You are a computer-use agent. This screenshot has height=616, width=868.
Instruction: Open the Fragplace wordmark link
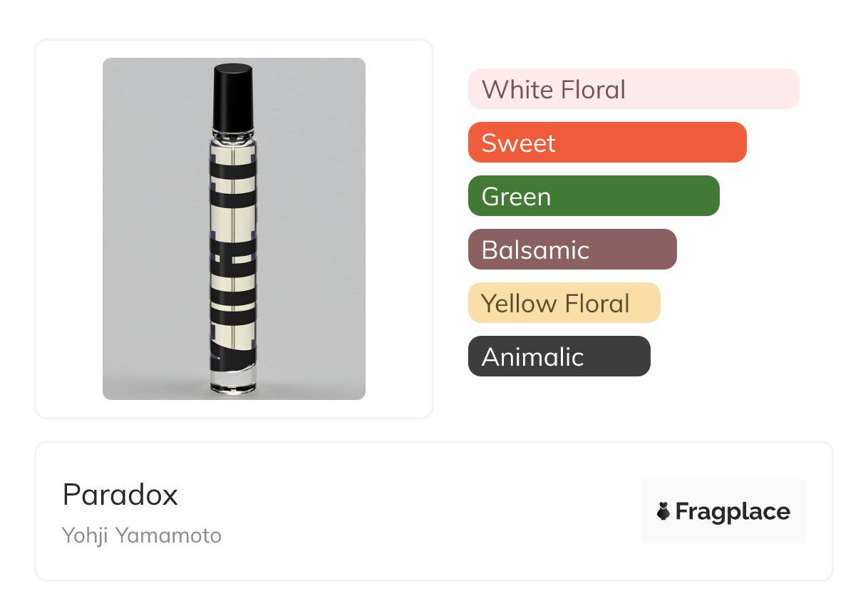pyautogui.click(x=733, y=511)
